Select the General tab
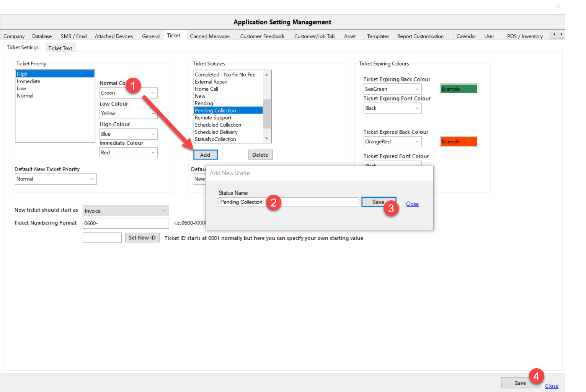The width and height of the screenshot is (586, 392). [x=151, y=36]
